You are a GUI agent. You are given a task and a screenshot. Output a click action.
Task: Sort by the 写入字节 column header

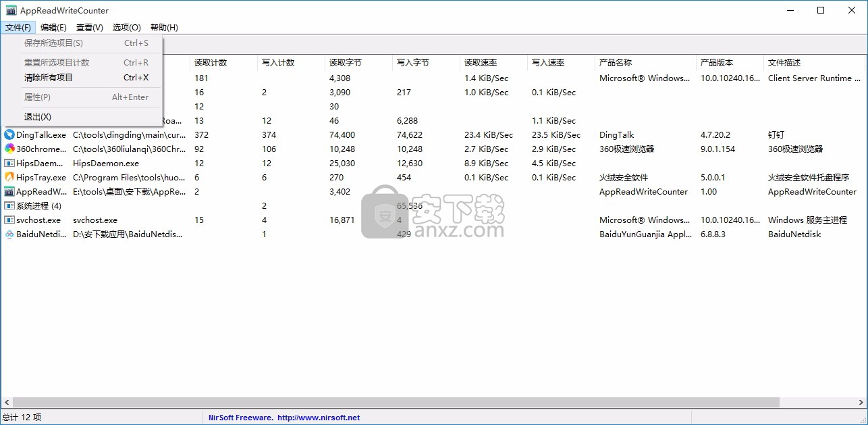[426, 63]
